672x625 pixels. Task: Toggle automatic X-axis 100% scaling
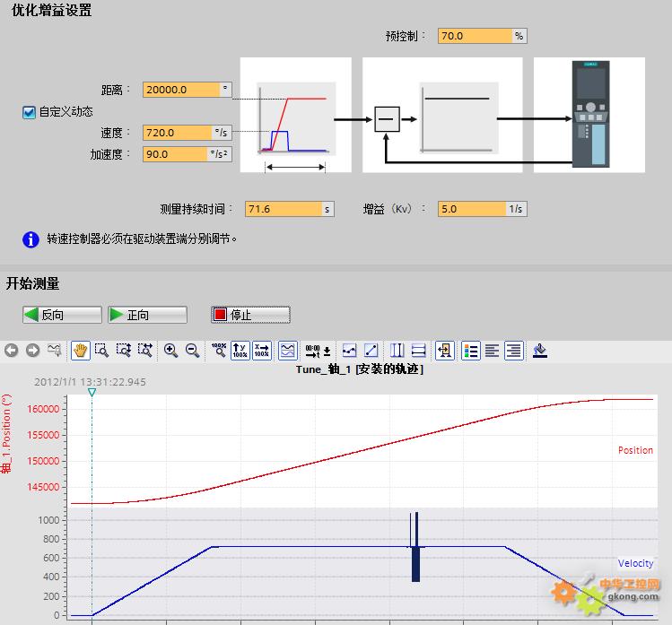coord(262,351)
